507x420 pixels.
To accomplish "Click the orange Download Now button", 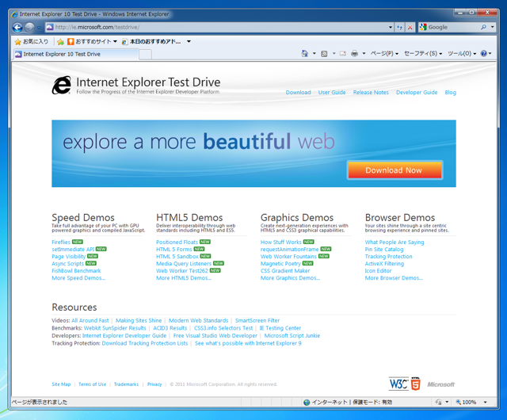I will point(395,170).
